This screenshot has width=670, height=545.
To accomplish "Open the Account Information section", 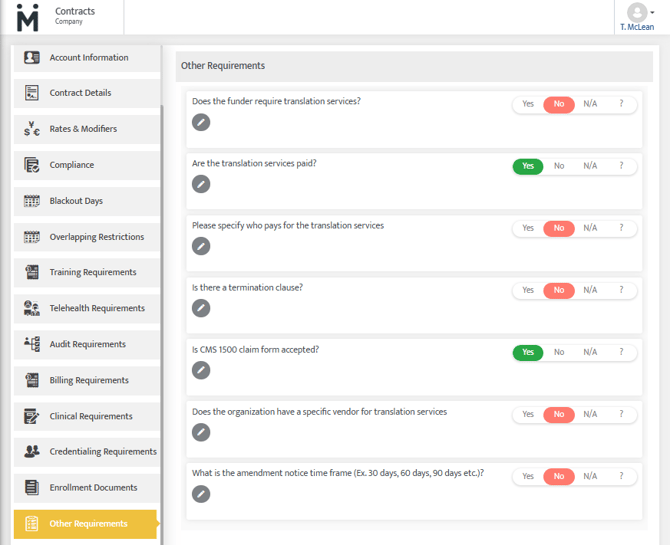I will click(89, 58).
